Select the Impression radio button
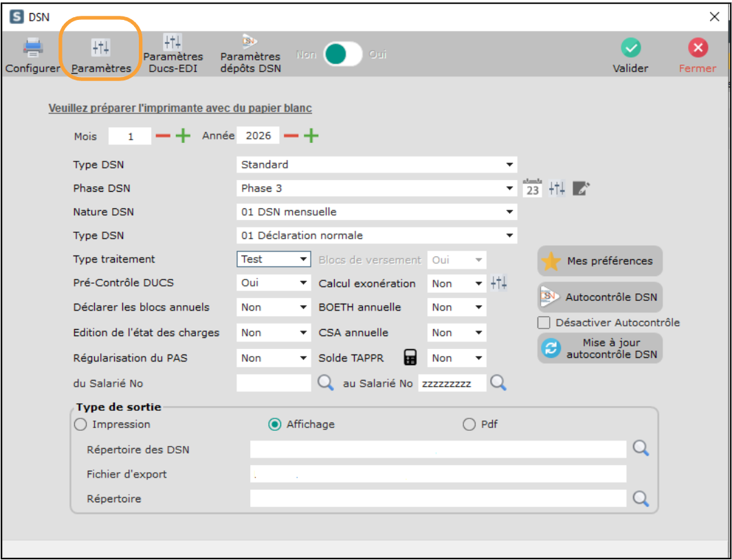This screenshot has height=560, width=732. point(80,425)
